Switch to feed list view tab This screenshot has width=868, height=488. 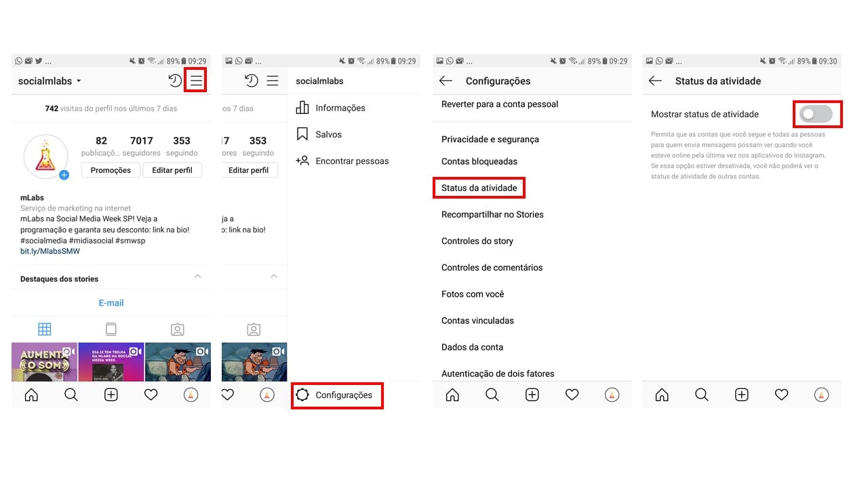click(111, 329)
